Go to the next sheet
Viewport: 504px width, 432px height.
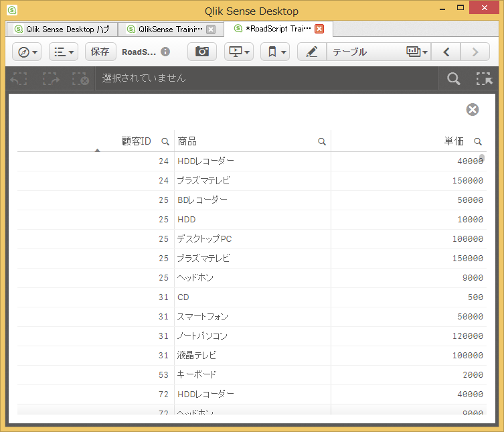(475, 52)
